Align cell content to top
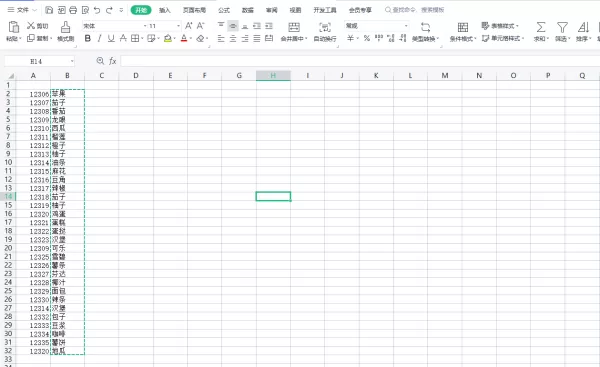Image resolution: width=600 pixels, height=367 pixels. coord(221,25)
